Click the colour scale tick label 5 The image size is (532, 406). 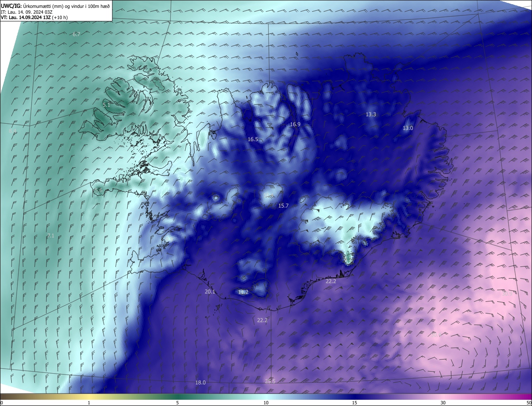(x=177, y=403)
